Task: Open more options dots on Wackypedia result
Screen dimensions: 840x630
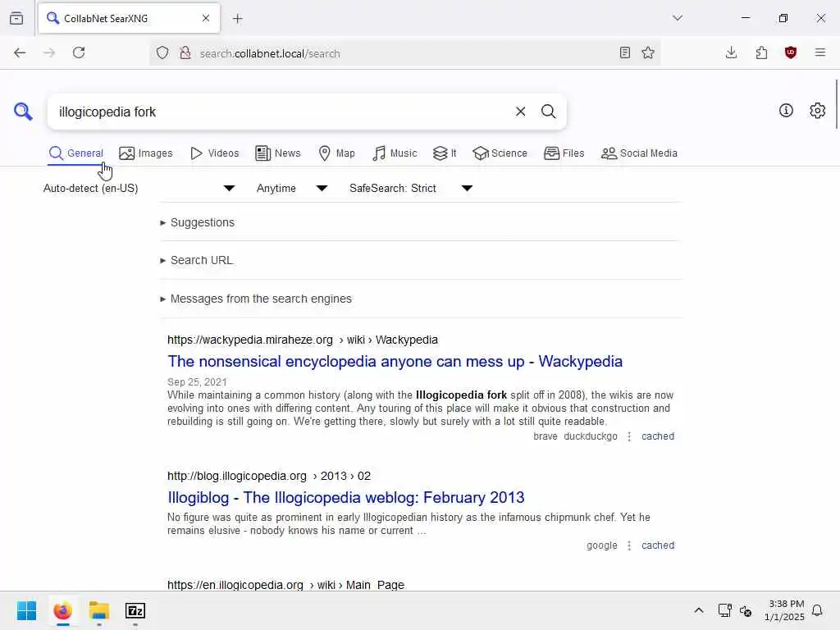Action: tap(629, 436)
